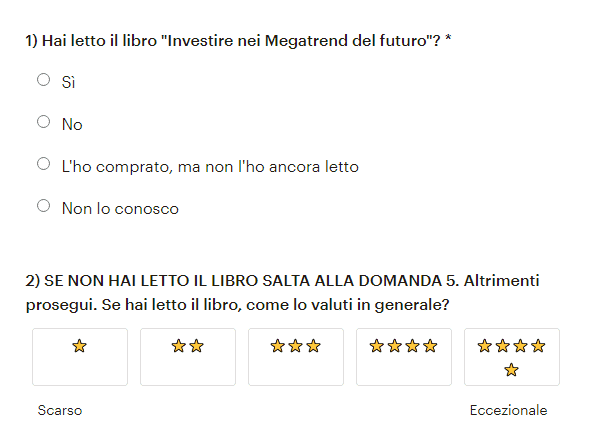This screenshot has height=446, width=594.
Task: Click the lone bottom star in the five-star box
Action: pyautogui.click(x=511, y=370)
